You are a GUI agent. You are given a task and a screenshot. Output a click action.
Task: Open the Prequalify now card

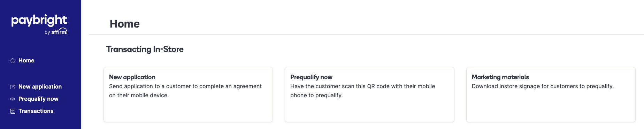tap(369, 94)
